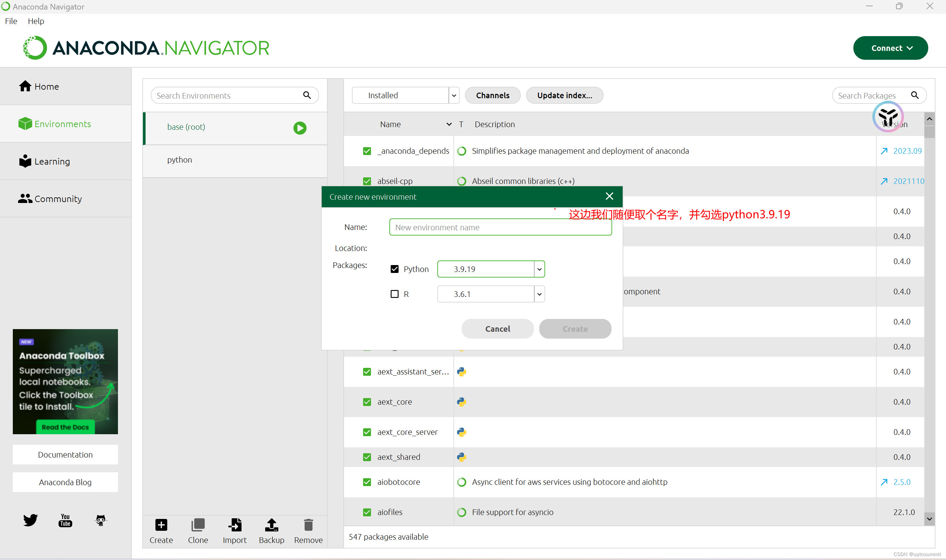Click the Create environment plus icon
This screenshot has height=560, width=946.
click(x=161, y=525)
